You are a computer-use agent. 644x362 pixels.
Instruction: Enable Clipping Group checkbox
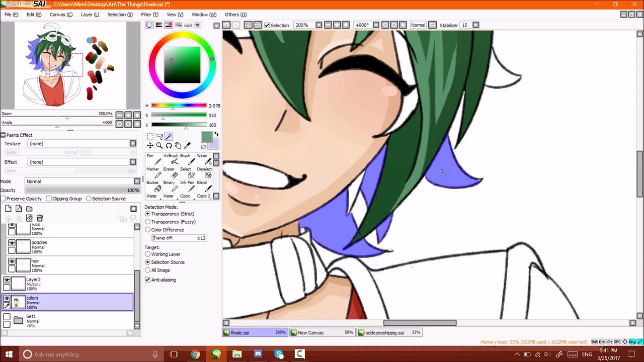[49, 199]
